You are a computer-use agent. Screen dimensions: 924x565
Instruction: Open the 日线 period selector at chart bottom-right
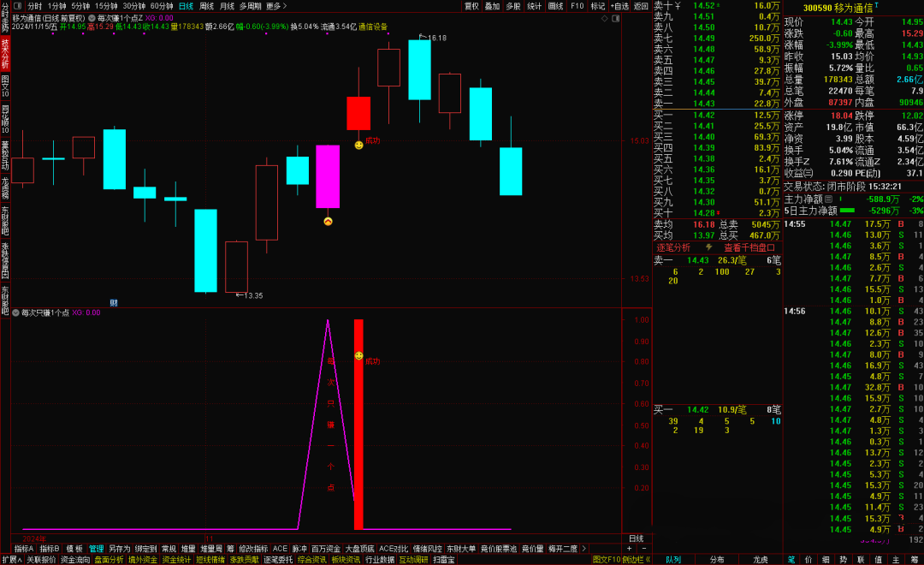(636, 538)
